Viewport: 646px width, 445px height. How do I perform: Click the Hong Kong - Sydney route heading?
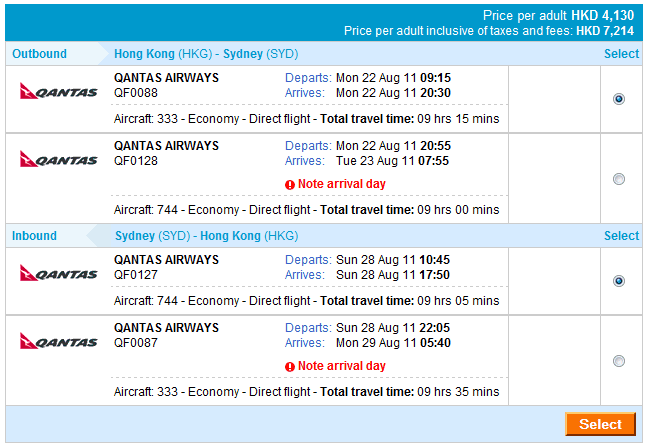tap(206, 54)
